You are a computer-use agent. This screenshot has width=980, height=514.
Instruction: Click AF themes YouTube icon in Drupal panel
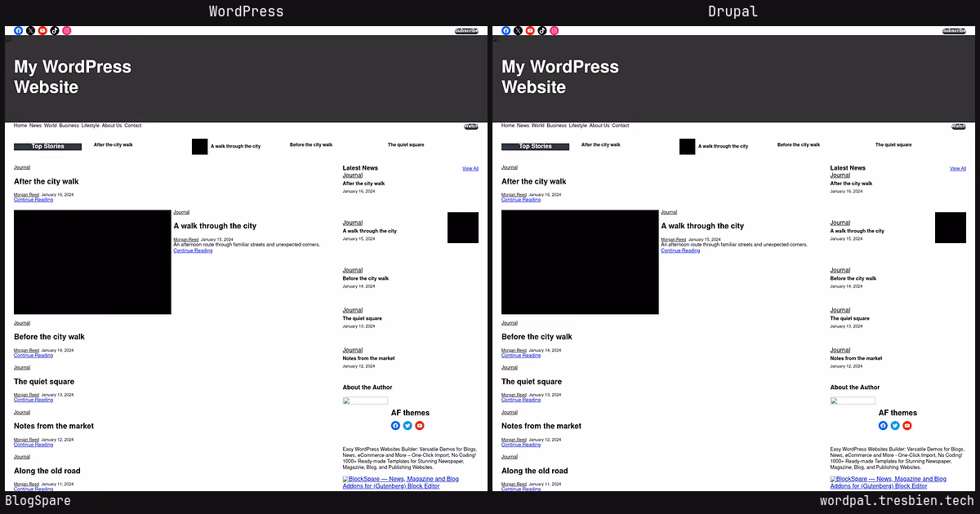coord(907,426)
